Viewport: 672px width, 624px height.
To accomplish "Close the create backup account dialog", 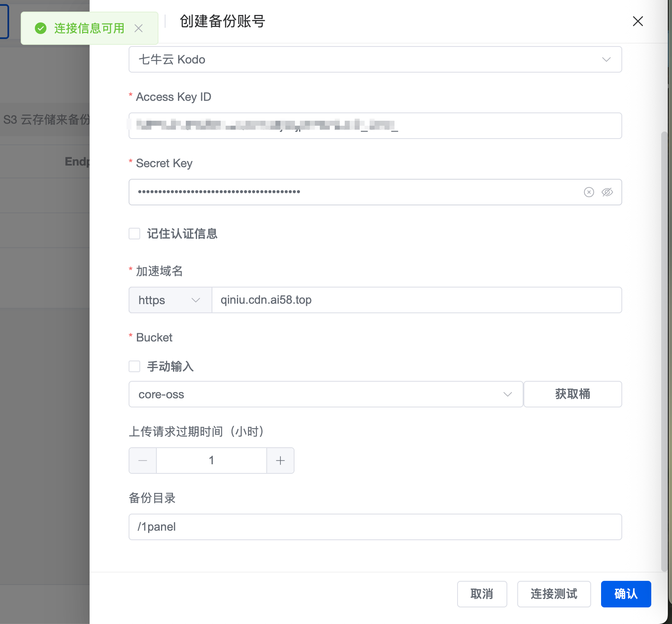I will click(x=638, y=21).
